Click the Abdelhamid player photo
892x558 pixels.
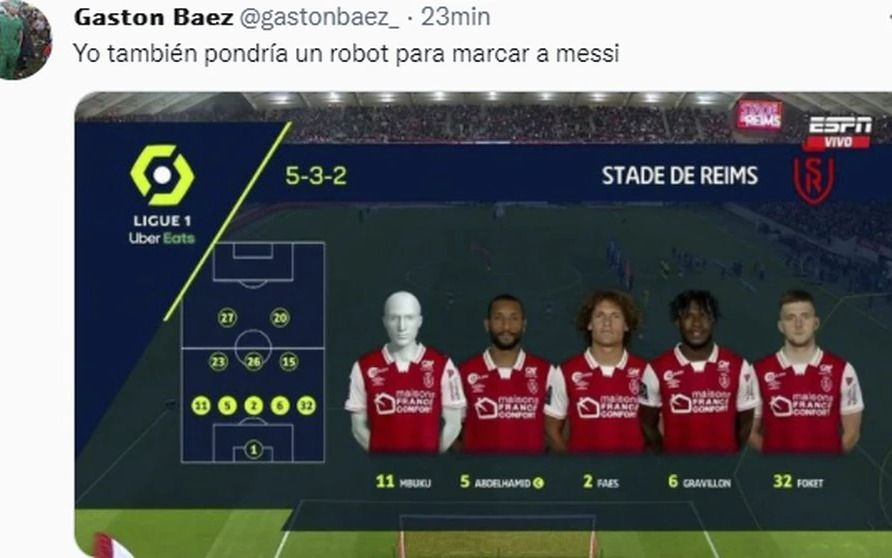506,373
